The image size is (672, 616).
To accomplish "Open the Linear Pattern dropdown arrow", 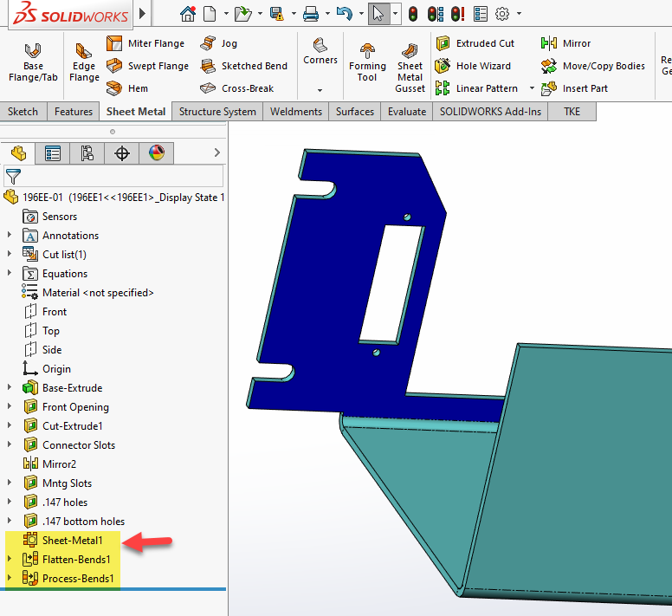I will tap(532, 88).
